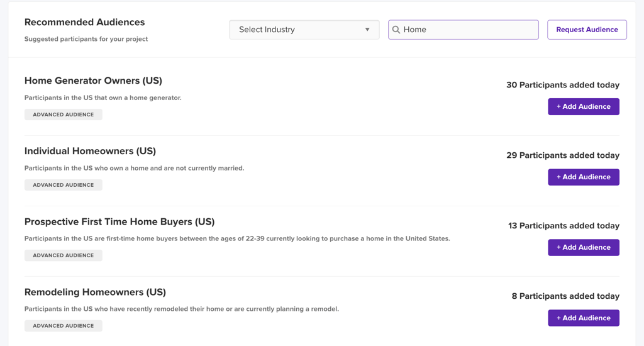Image resolution: width=644 pixels, height=346 pixels.
Task: Click Advanced Audience tag under Prospective Home Buyers
Action: click(x=63, y=255)
